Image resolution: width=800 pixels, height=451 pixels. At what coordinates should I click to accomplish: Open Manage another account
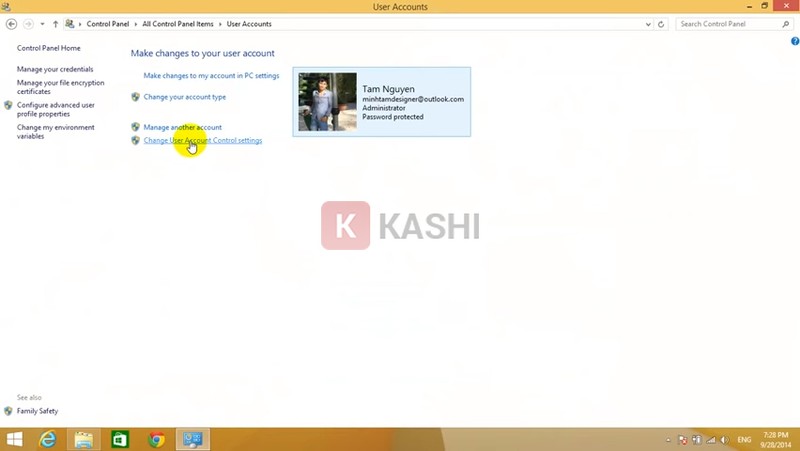tap(182, 127)
